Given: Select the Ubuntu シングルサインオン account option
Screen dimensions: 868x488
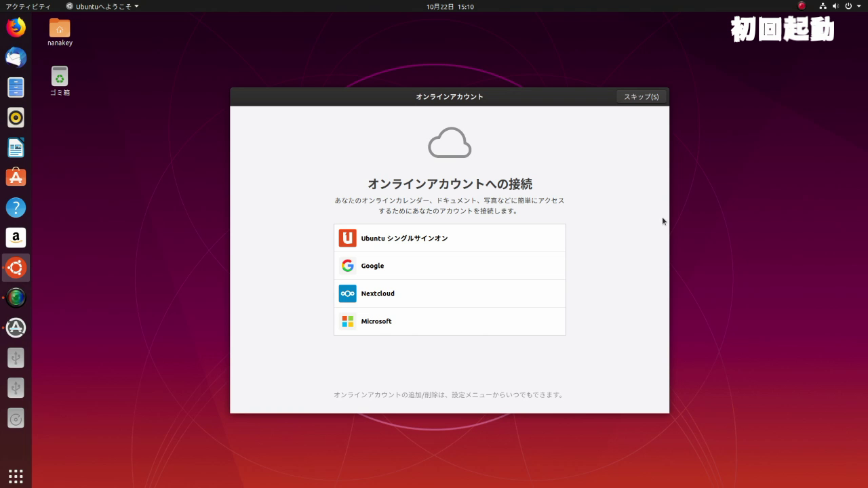Looking at the screenshot, I should 450,238.
